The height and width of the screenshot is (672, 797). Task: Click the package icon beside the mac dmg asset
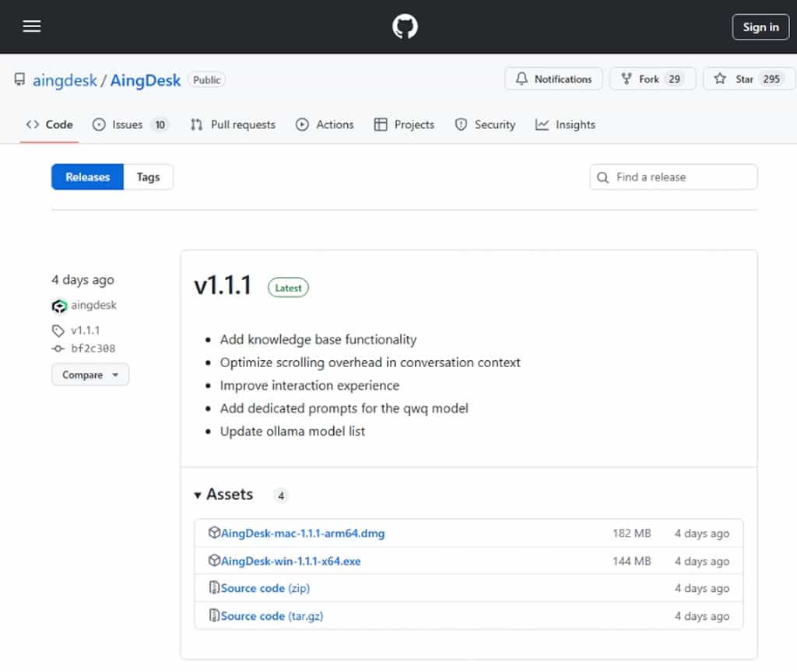point(214,532)
